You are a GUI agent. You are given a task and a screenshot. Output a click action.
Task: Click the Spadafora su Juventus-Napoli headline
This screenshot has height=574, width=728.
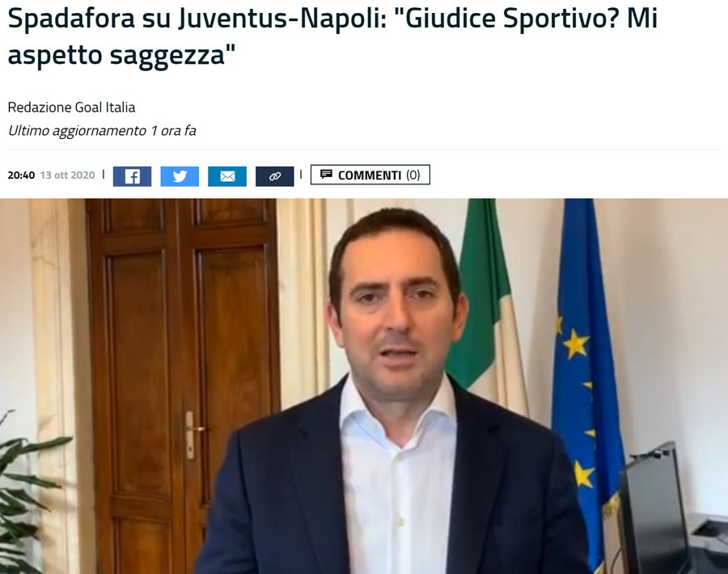tap(333, 36)
